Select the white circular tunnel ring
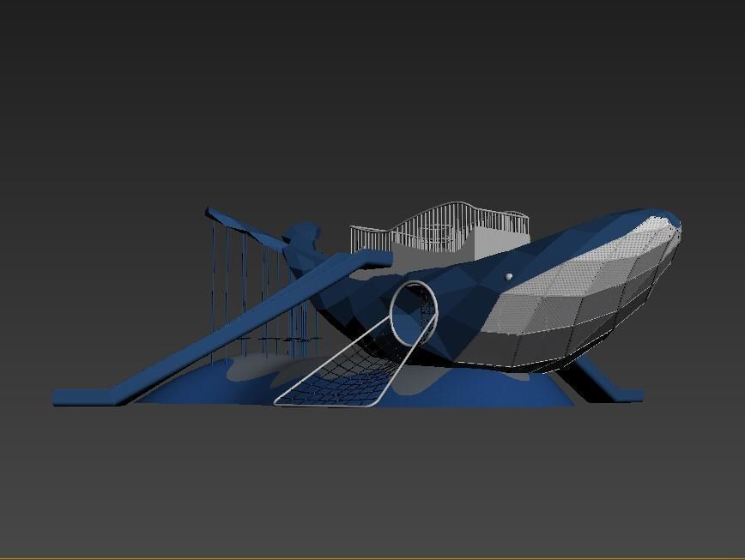This screenshot has height=560, width=745. pyautogui.click(x=414, y=313)
